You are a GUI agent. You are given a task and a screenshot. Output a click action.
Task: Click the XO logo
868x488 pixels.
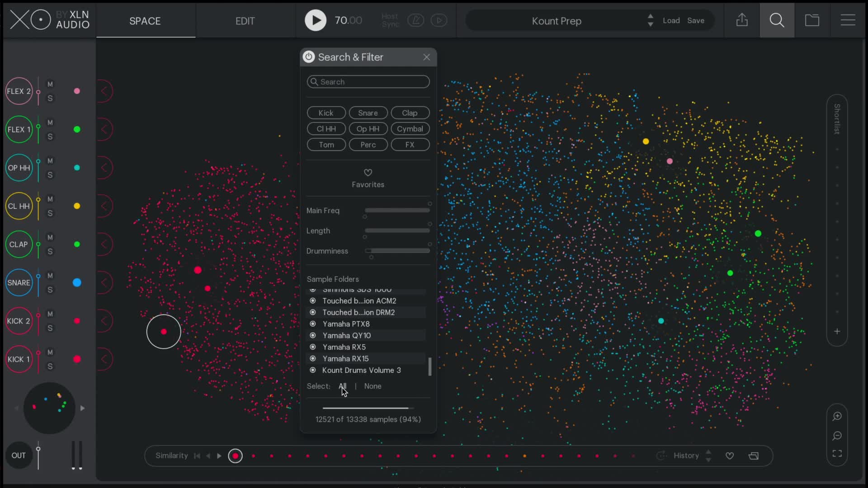click(30, 20)
